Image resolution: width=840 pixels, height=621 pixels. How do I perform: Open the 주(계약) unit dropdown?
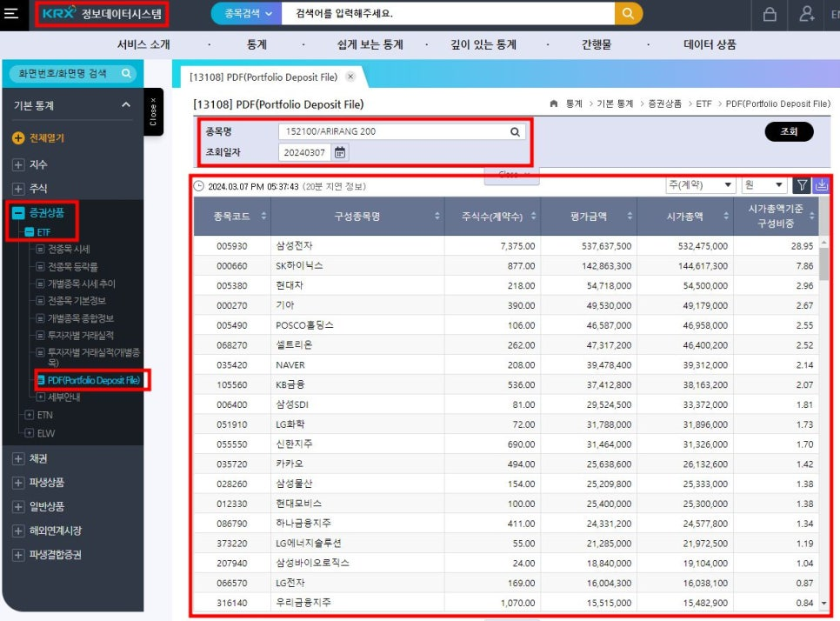click(x=700, y=185)
